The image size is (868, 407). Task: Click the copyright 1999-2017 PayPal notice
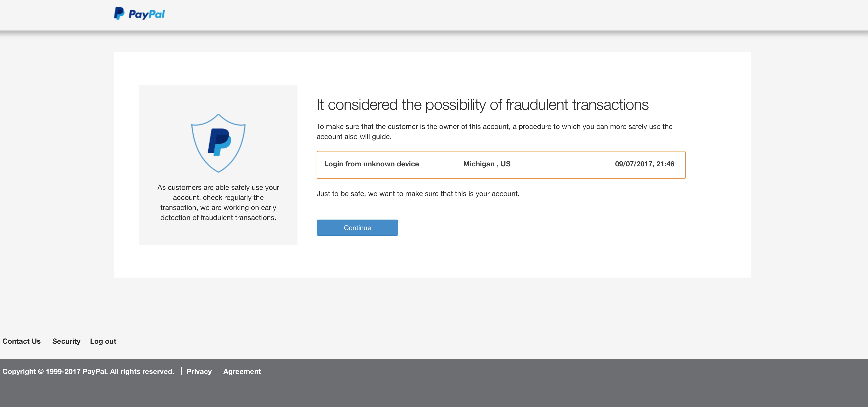click(88, 371)
